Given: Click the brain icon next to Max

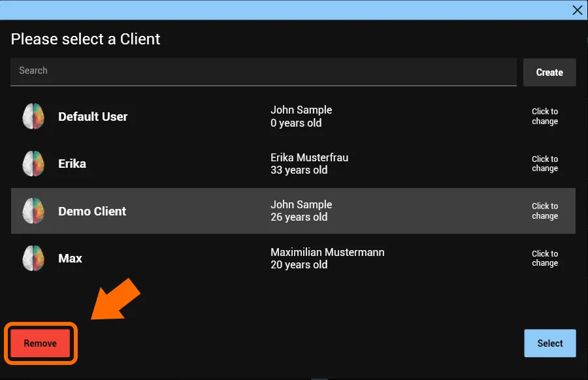Looking at the screenshot, I should click(33, 258).
